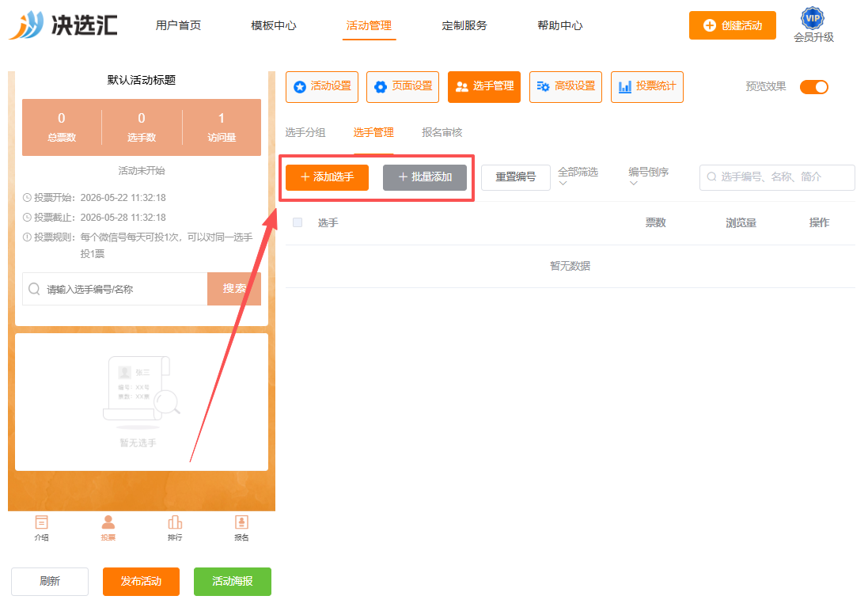
Task: Click the 浏览量 column header
Action: tap(741, 222)
